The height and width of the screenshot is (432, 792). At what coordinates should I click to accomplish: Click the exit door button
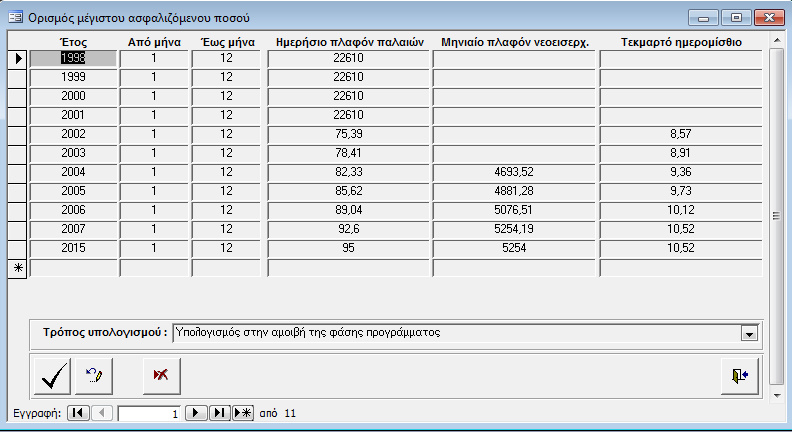pyautogui.click(x=740, y=375)
